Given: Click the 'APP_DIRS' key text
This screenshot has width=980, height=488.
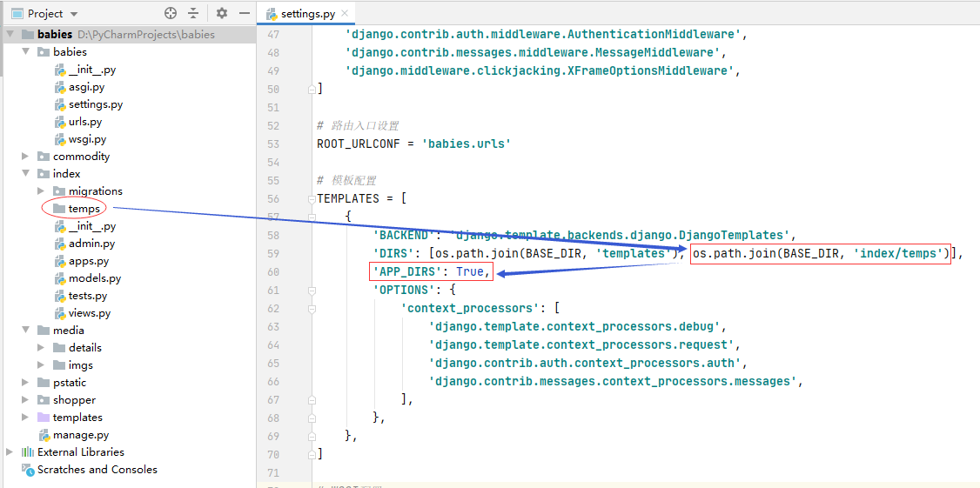Looking at the screenshot, I should coord(410,272).
